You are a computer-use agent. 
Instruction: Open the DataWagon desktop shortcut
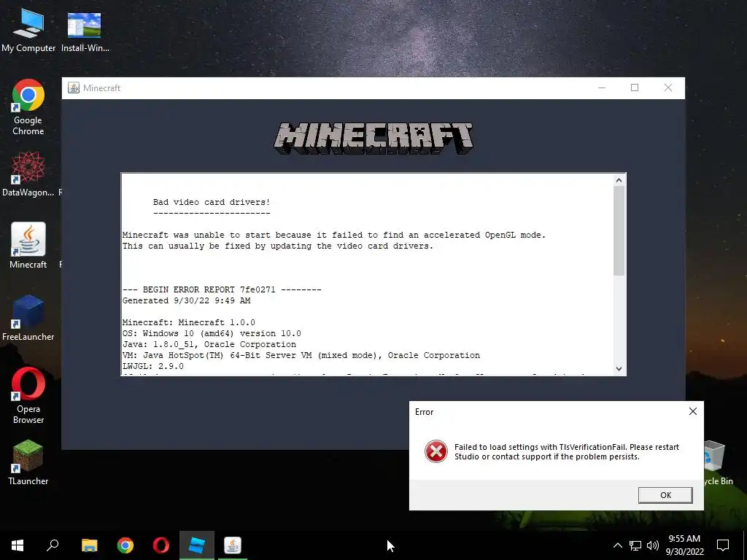pyautogui.click(x=28, y=174)
